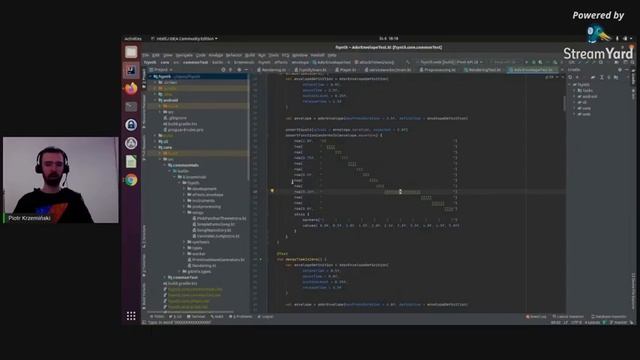Screen dimensions: 640x360
Task: Open the Project view dropdown
Action: click(x=161, y=70)
